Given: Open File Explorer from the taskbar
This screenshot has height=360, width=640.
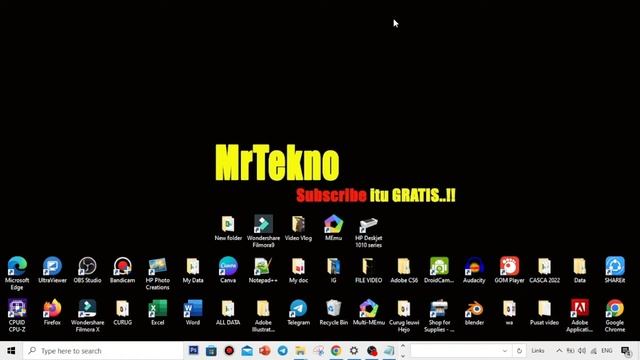Looking at the screenshot, I should [300, 351].
